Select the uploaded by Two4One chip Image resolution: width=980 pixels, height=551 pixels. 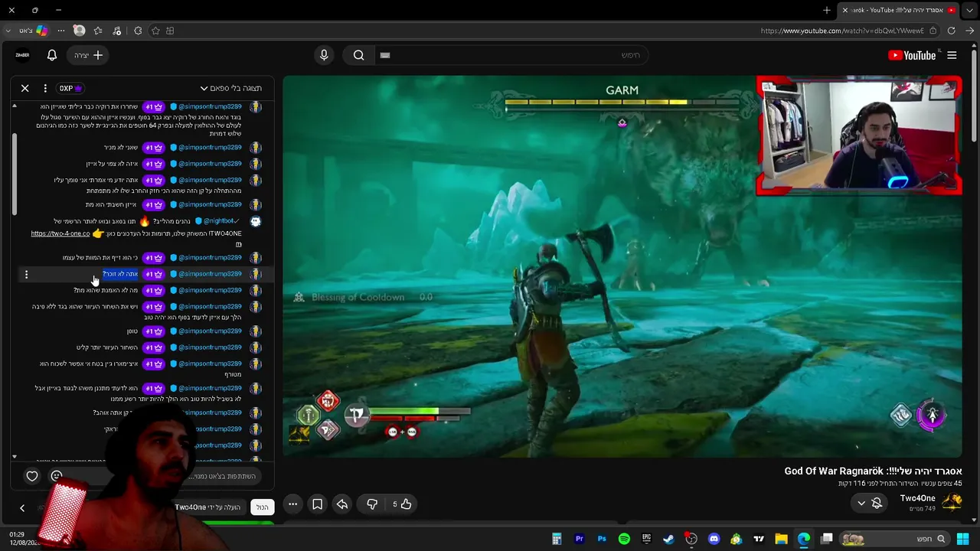[207, 507]
